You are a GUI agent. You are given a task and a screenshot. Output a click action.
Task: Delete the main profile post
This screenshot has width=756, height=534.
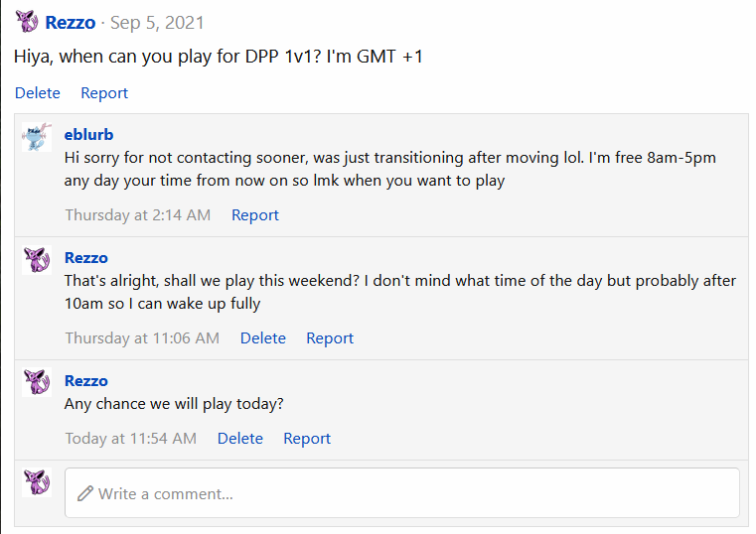coord(38,92)
